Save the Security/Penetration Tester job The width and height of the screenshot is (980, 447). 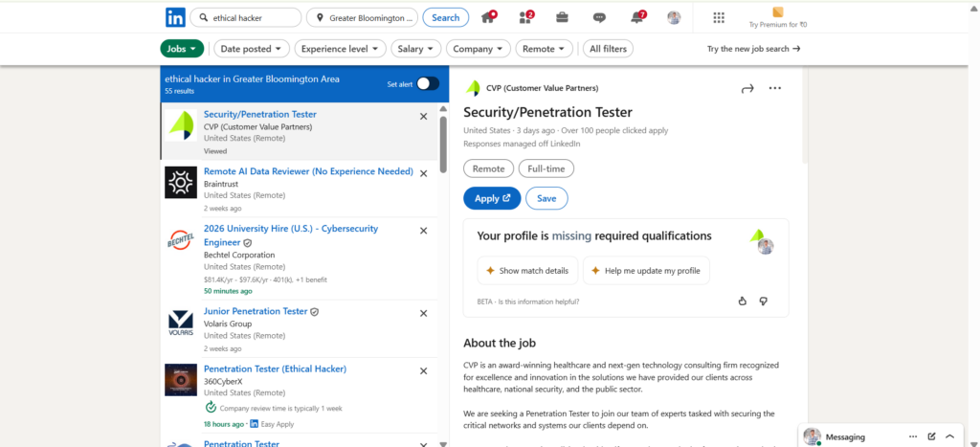coord(546,198)
